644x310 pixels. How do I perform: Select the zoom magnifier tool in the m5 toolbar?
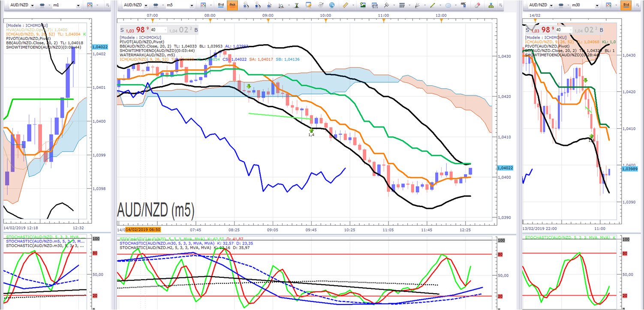click(x=280, y=5)
